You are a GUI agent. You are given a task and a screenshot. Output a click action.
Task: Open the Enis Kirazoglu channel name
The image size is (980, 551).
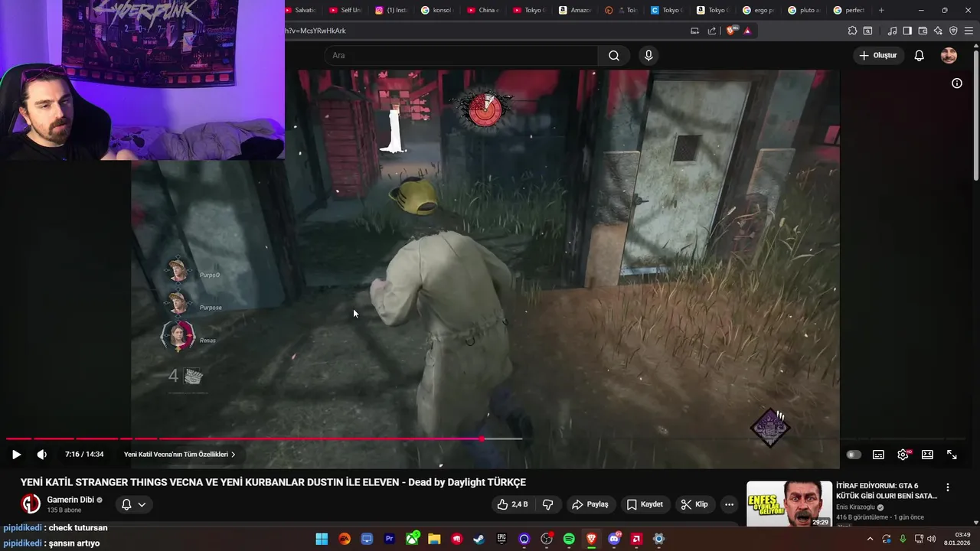[856, 507]
